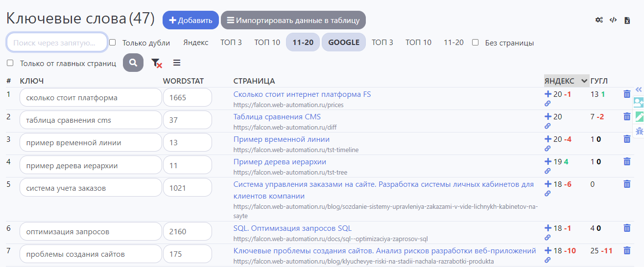This screenshot has width=644, height=267.
Task: Click the code embed icon
Action: [x=613, y=20]
